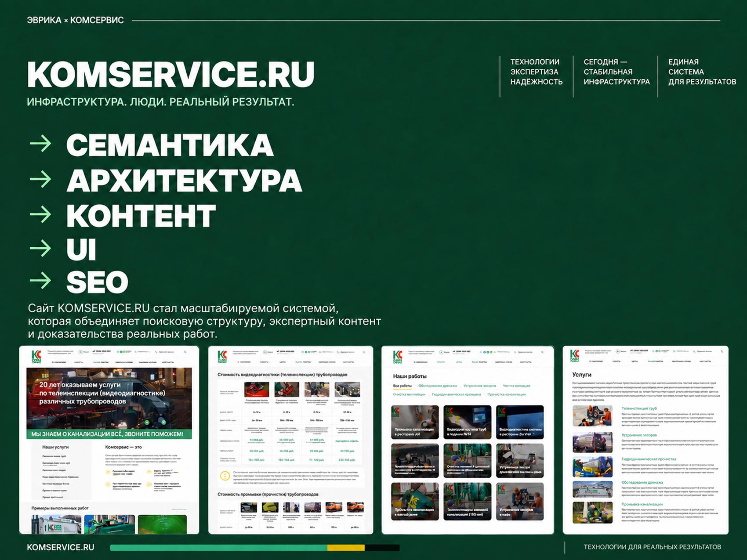The image size is (747, 560).
Task: Open the Обследование дренажа service link on Услуги page
Action: click(x=642, y=482)
